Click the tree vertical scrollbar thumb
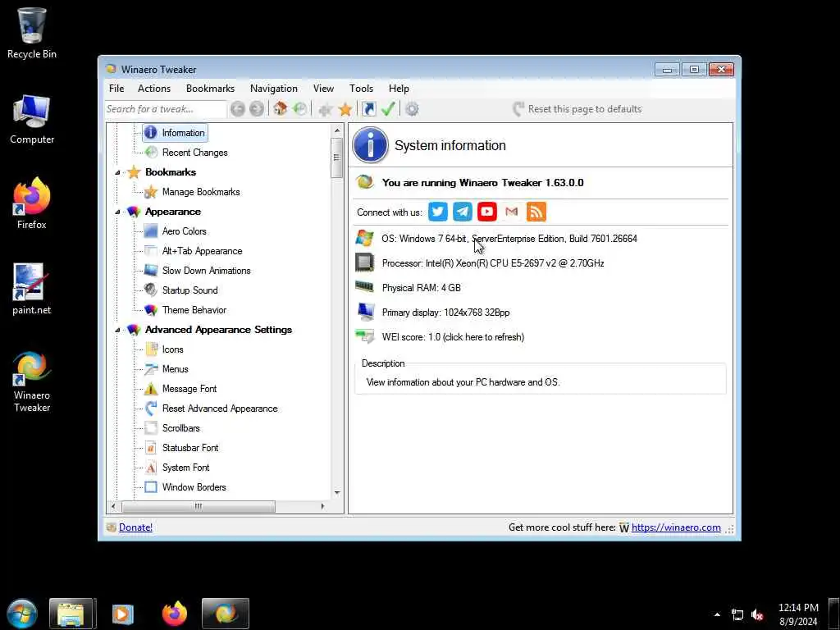This screenshot has height=630, width=840. [337, 157]
